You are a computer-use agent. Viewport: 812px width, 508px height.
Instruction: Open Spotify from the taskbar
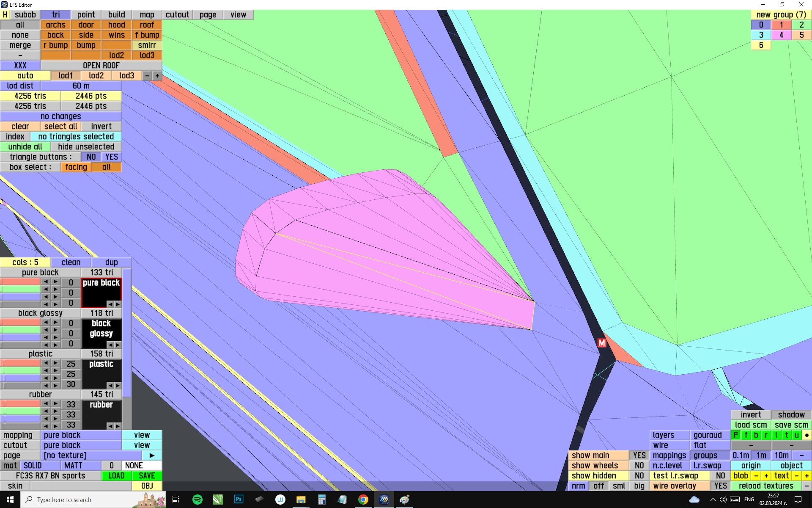point(198,500)
